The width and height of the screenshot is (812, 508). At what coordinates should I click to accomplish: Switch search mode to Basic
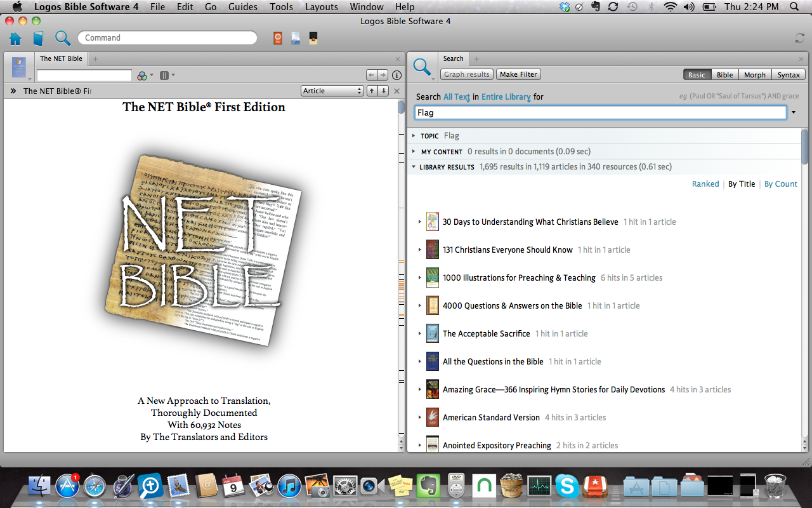697,74
